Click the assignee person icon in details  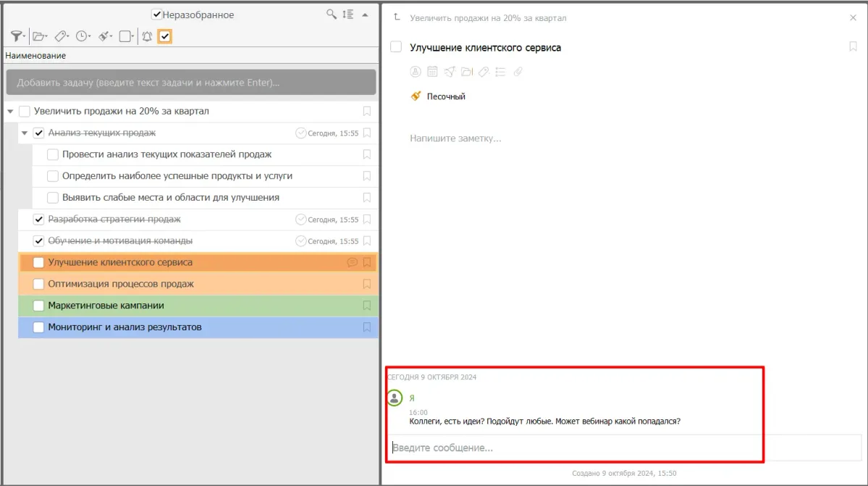coord(416,72)
